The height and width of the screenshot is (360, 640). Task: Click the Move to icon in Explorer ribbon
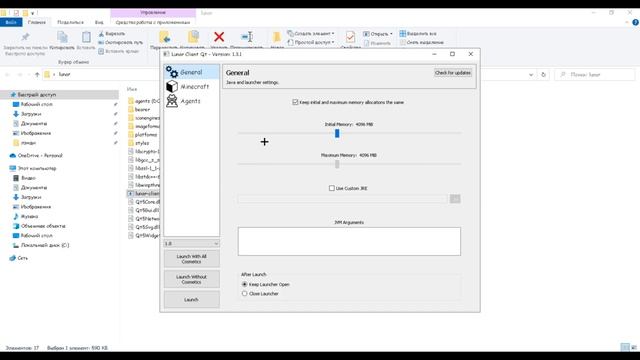click(164, 37)
